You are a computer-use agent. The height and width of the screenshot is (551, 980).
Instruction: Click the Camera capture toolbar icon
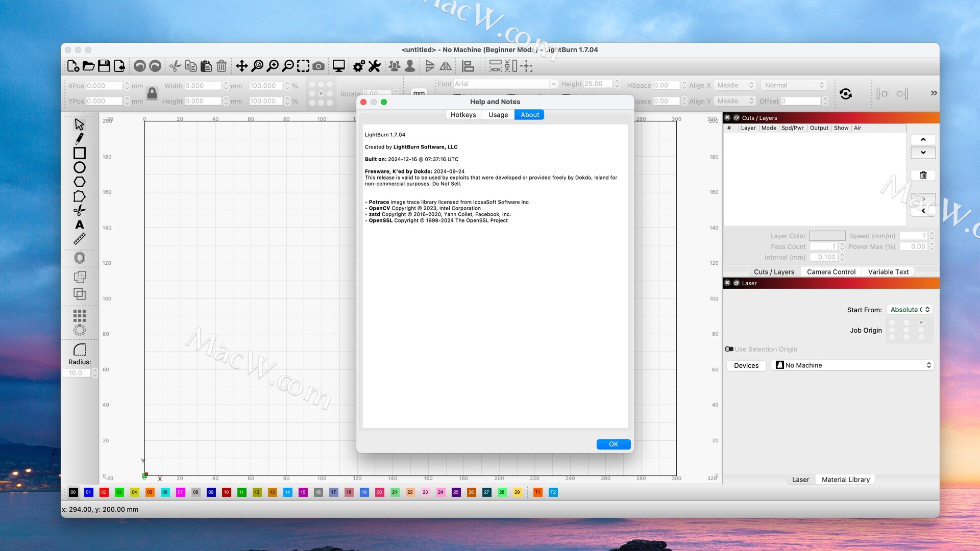pos(318,66)
